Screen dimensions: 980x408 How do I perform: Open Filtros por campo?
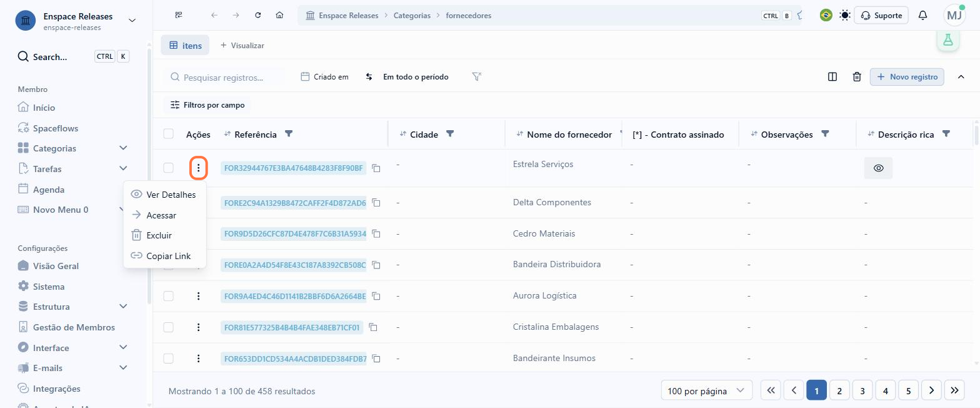(x=207, y=105)
